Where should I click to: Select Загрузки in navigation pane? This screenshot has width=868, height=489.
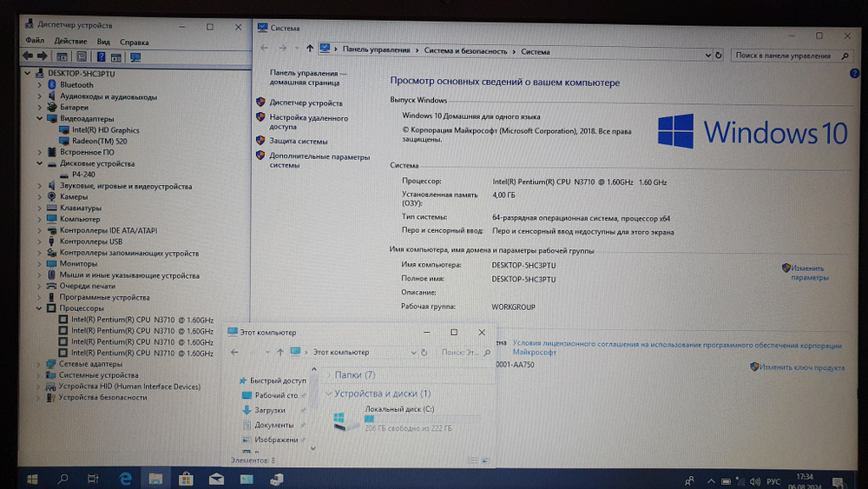270,410
